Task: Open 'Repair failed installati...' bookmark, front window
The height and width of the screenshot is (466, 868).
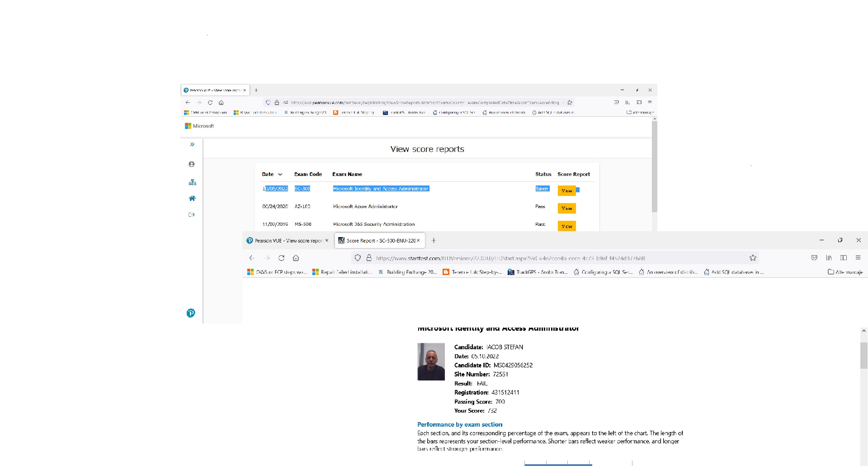Action: tap(342, 272)
